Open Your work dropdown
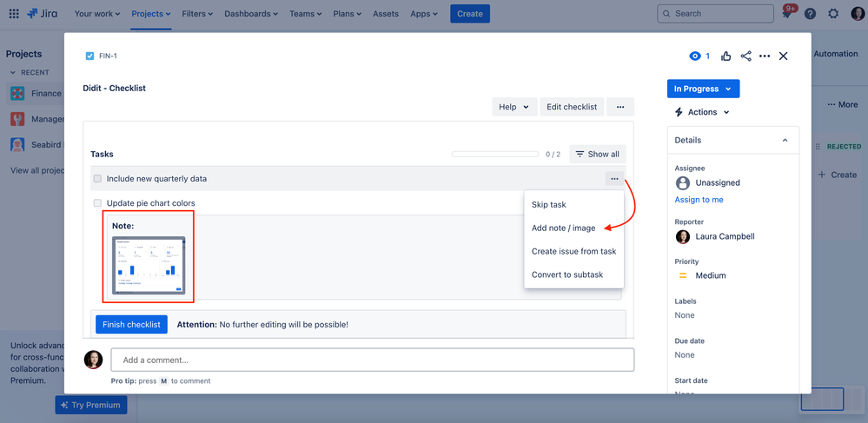 pyautogui.click(x=97, y=14)
